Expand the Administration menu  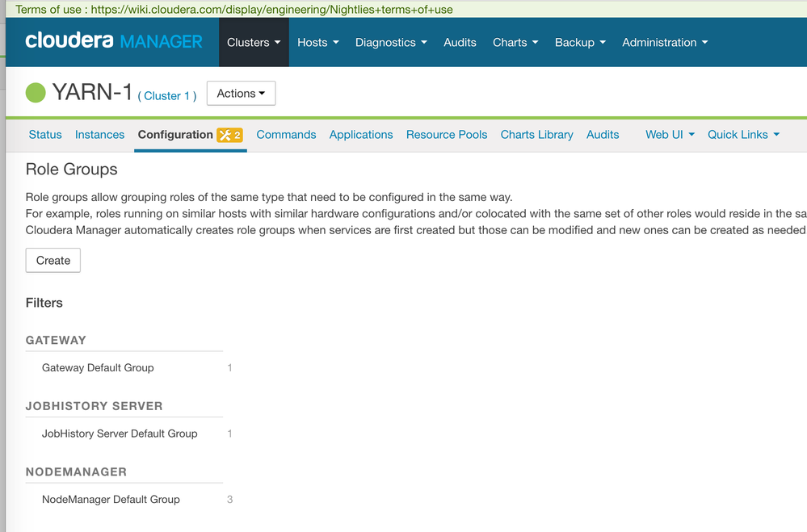tap(665, 42)
